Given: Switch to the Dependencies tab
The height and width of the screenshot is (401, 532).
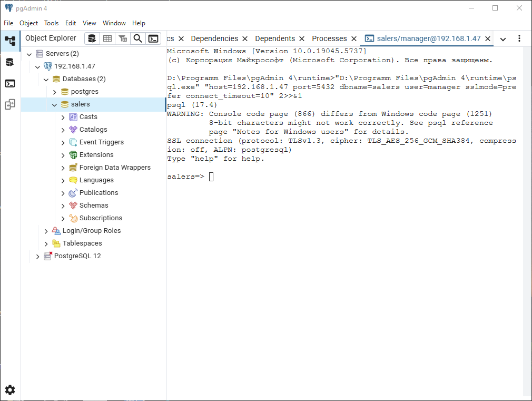Looking at the screenshot, I should click(214, 38).
